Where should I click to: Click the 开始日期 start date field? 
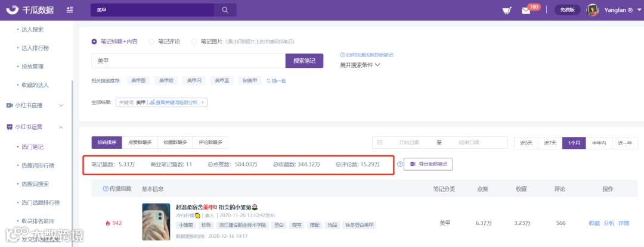tap(408, 143)
